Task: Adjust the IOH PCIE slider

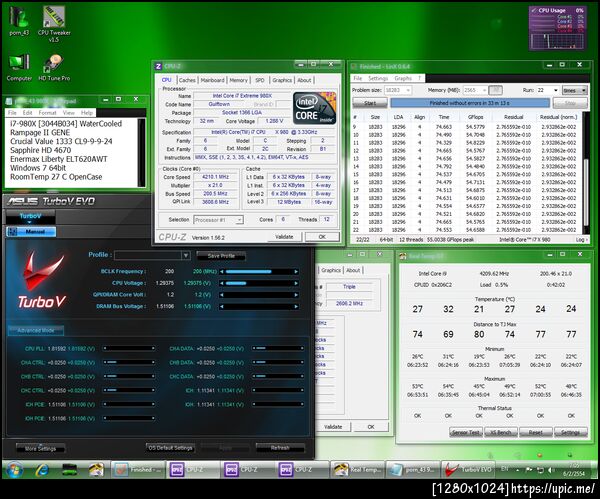Action: point(129,418)
